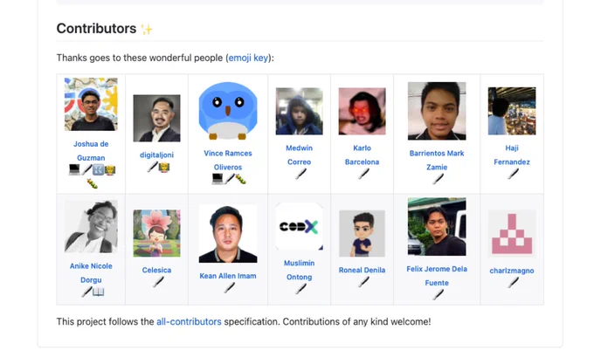Click the pen emoji under Karlo Barcelona
The width and height of the screenshot is (594, 364).
click(x=363, y=174)
